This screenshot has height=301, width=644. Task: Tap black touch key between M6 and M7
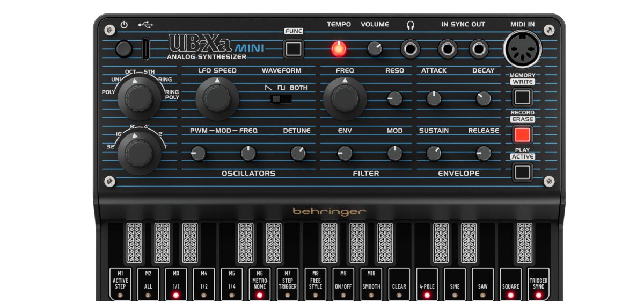tap(274, 242)
